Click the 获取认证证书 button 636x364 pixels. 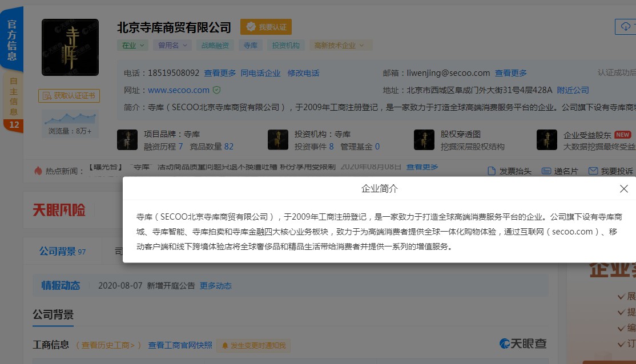(69, 96)
